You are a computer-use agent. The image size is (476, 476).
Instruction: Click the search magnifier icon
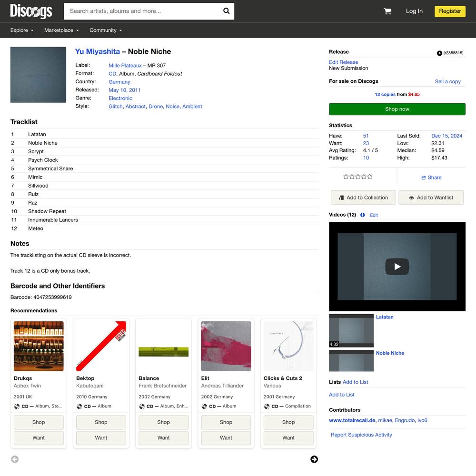226,11
